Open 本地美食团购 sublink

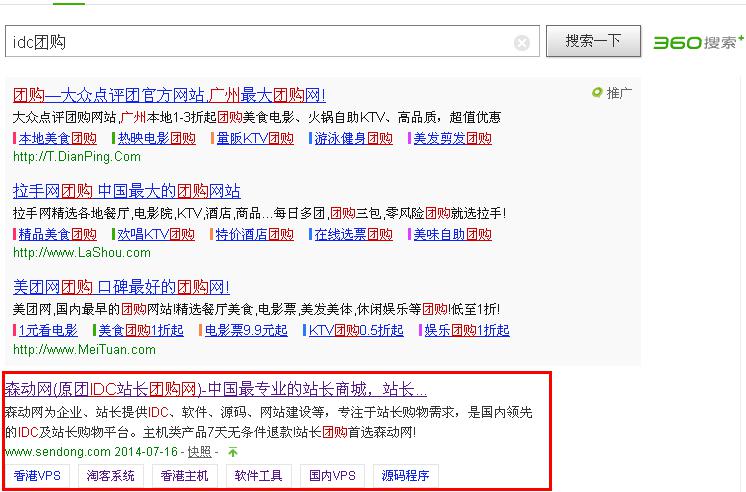click(x=58, y=138)
